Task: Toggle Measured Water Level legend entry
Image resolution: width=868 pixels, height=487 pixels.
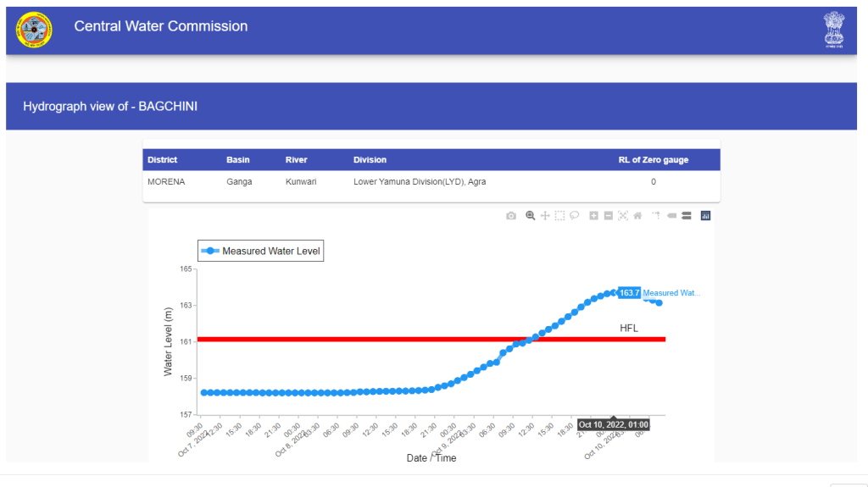Action: [x=261, y=251]
